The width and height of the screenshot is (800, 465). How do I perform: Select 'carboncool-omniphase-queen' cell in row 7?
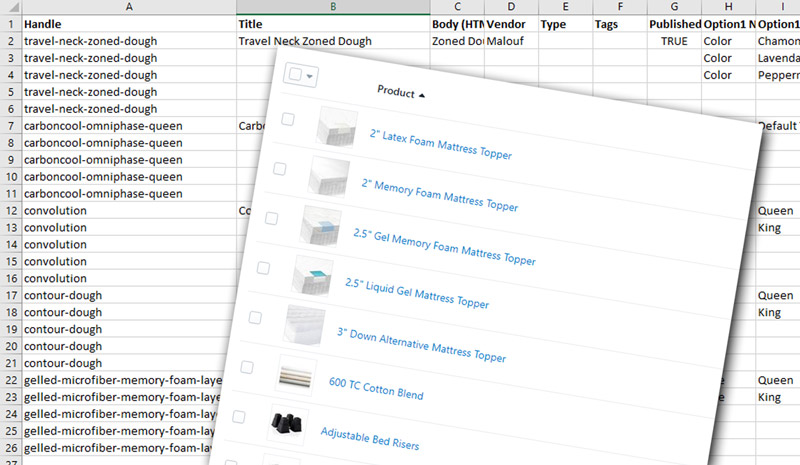129,126
